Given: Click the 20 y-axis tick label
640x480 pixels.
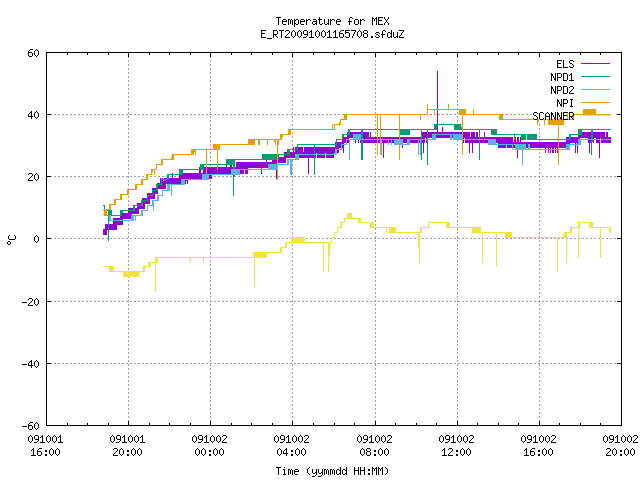Looking at the screenshot, I should (x=33, y=177).
